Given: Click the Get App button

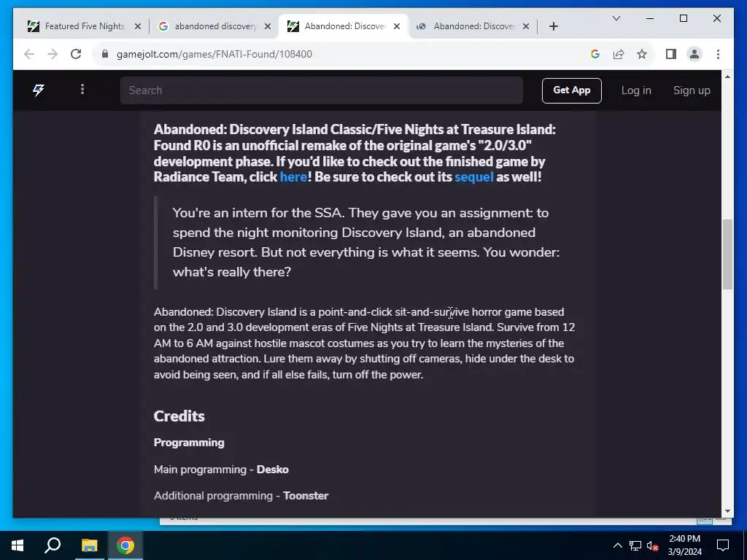Looking at the screenshot, I should point(572,90).
